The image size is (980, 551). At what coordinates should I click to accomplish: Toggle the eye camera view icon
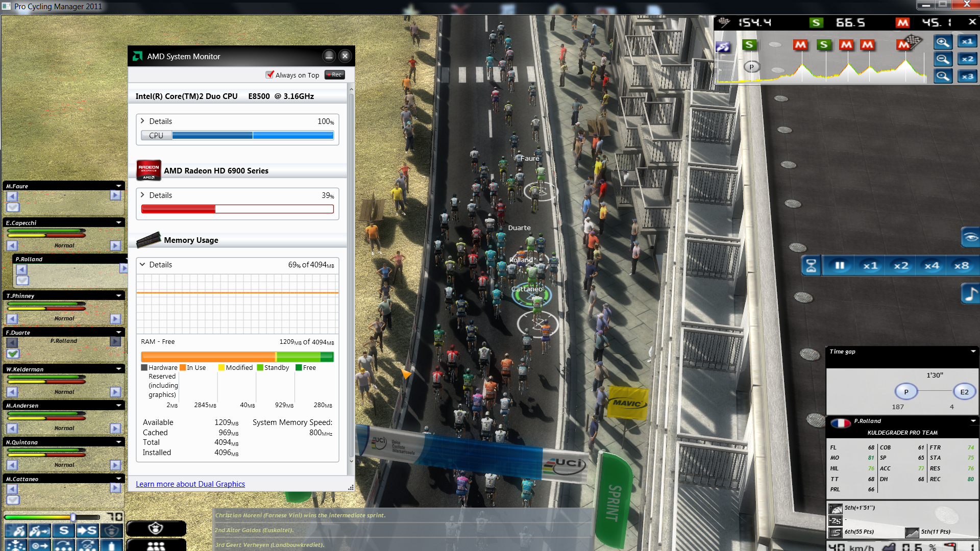(x=970, y=237)
